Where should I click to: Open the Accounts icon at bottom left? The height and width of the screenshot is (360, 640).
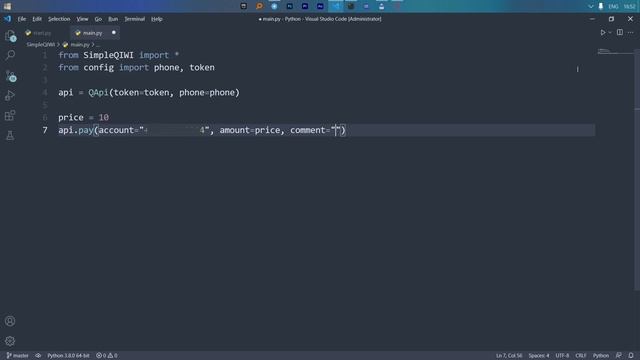[10, 321]
